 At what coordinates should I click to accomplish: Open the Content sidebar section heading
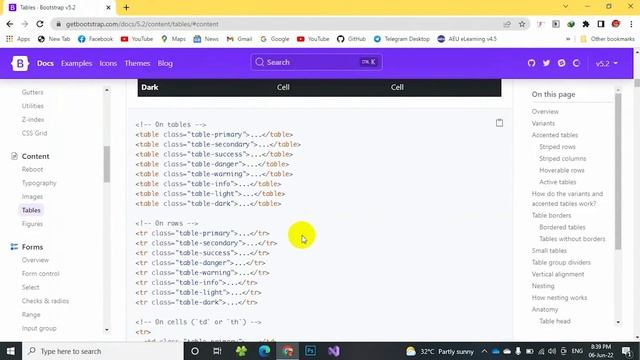(35, 156)
